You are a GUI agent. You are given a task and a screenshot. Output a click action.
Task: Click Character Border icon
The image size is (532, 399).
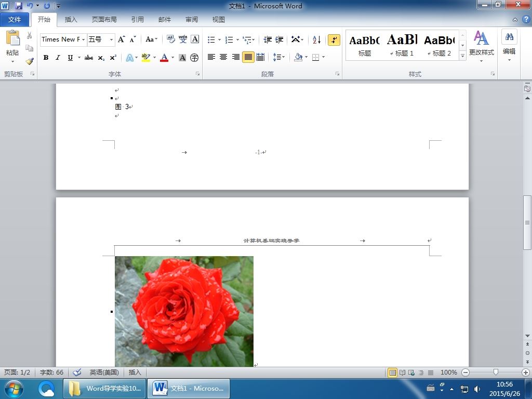coord(195,39)
